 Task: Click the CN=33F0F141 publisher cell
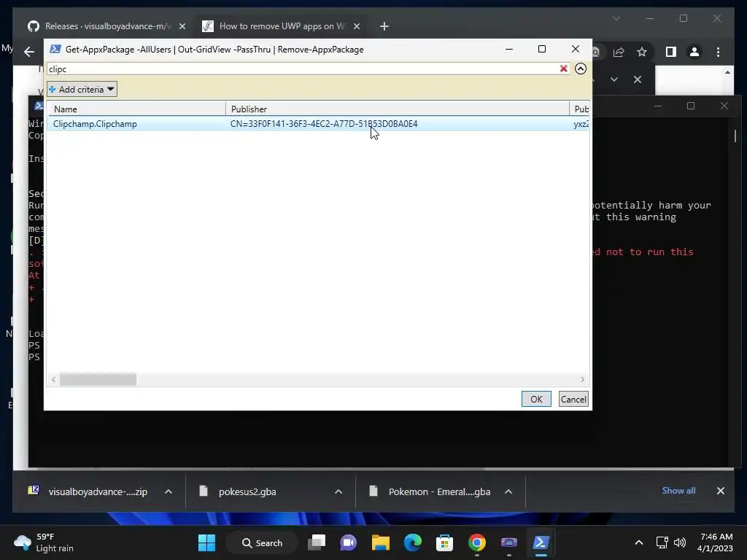point(323,124)
